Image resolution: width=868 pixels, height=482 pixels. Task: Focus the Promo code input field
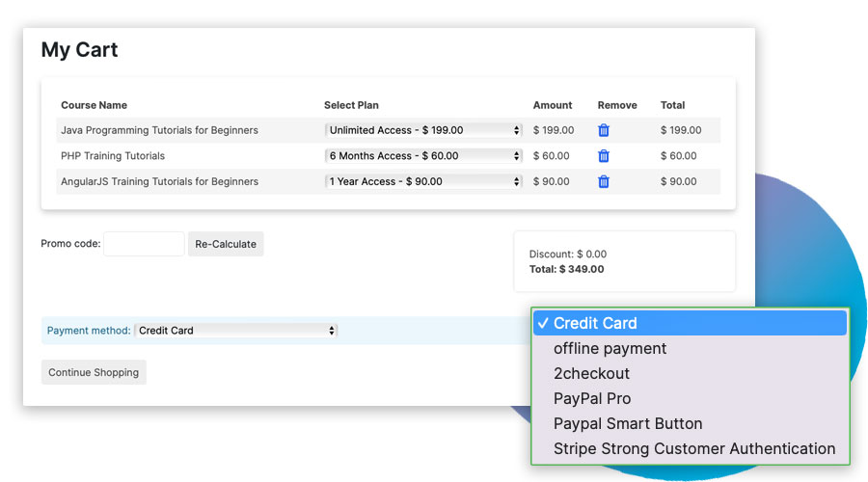(x=144, y=244)
